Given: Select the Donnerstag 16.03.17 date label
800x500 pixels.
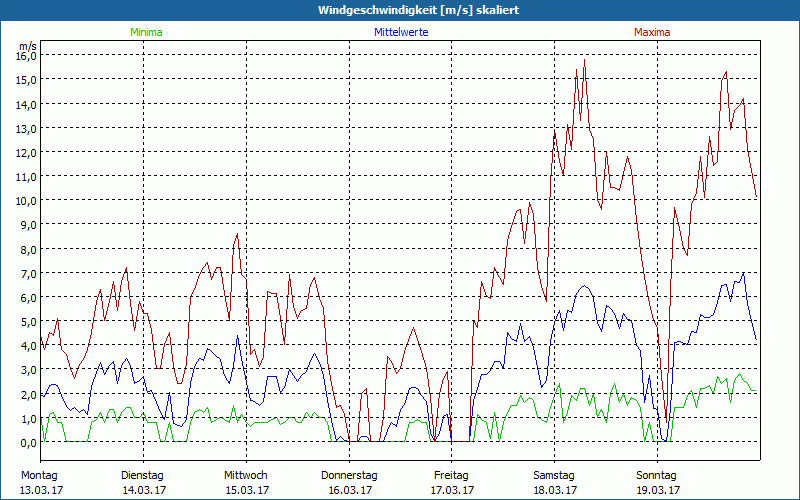Looking at the screenshot, I should click(349, 483).
